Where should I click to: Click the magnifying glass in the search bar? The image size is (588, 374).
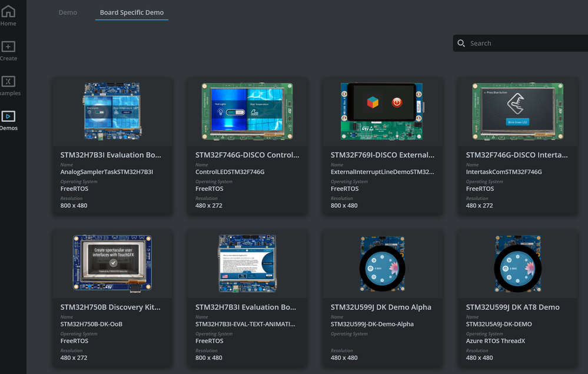pos(461,43)
